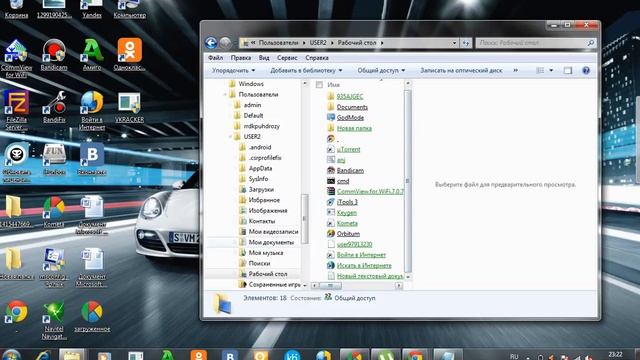640x360 pixels.
Task: Open the Добавить в библиотеку dropdown
Action: pos(306,71)
